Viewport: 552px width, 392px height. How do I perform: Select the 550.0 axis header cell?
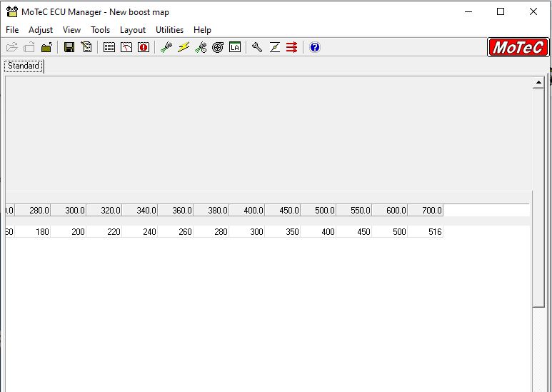coord(354,211)
